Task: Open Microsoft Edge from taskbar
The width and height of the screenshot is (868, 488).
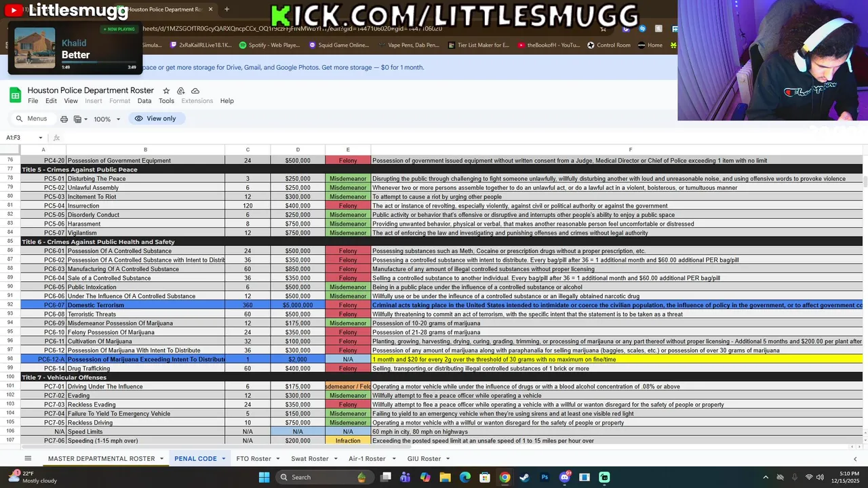Action: pyautogui.click(x=465, y=477)
